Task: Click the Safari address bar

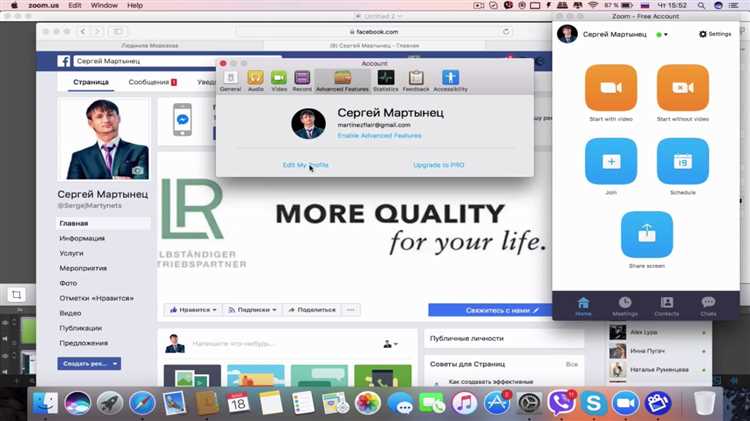Action: tap(374, 32)
